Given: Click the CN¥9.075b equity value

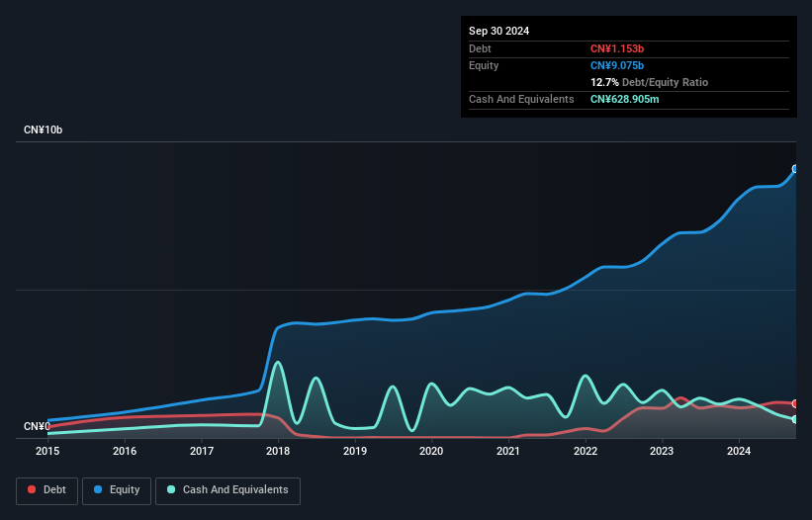Looking at the screenshot, I should coord(617,65).
